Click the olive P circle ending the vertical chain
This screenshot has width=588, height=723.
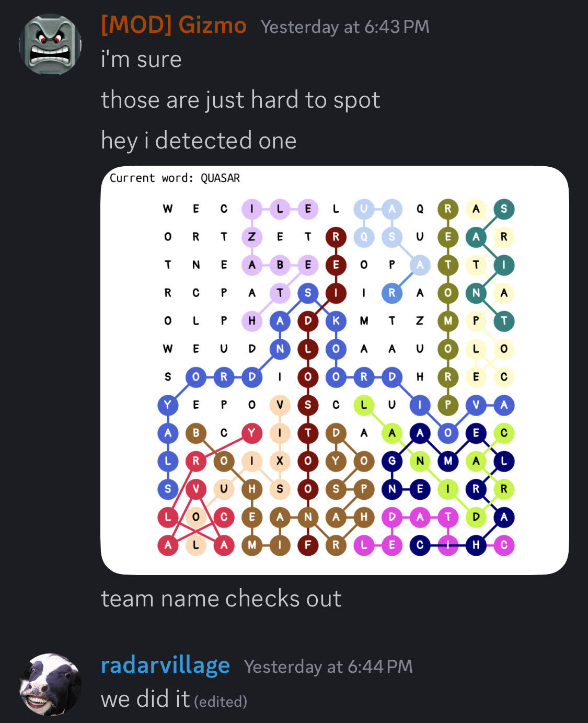[x=448, y=405]
